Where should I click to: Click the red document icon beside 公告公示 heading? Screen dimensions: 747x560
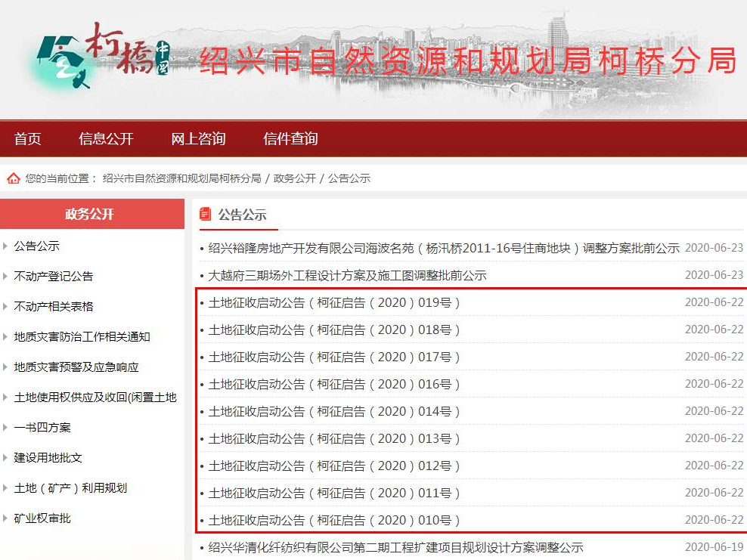(x=205, y=215)
